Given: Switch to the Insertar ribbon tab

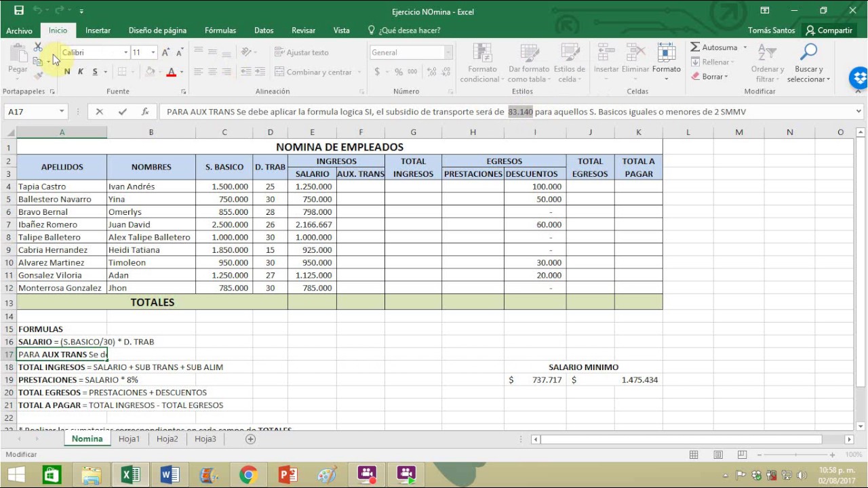Looking at the screenshot, I should click(98, 30).
